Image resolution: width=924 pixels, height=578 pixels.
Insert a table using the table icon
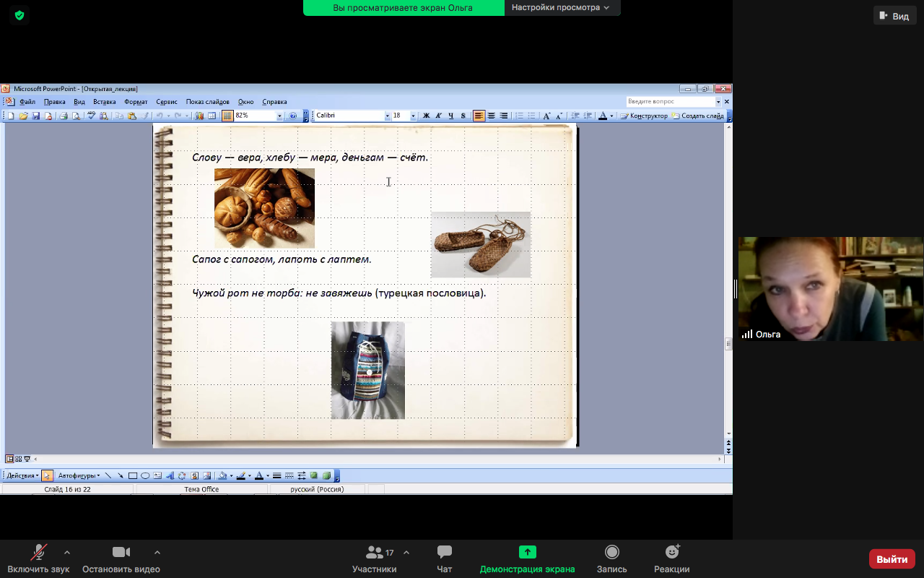click(x=212, y=116)
